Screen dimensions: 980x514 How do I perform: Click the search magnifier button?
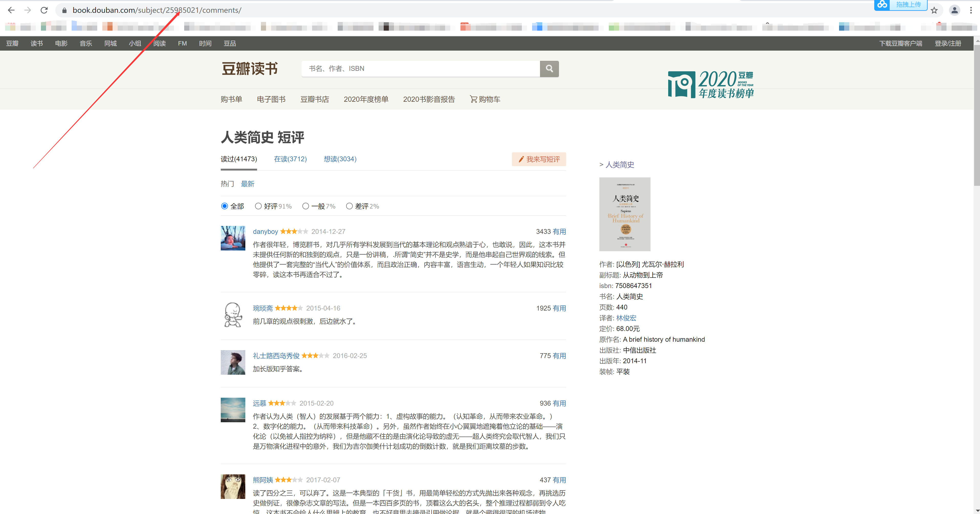coord(549,68)
